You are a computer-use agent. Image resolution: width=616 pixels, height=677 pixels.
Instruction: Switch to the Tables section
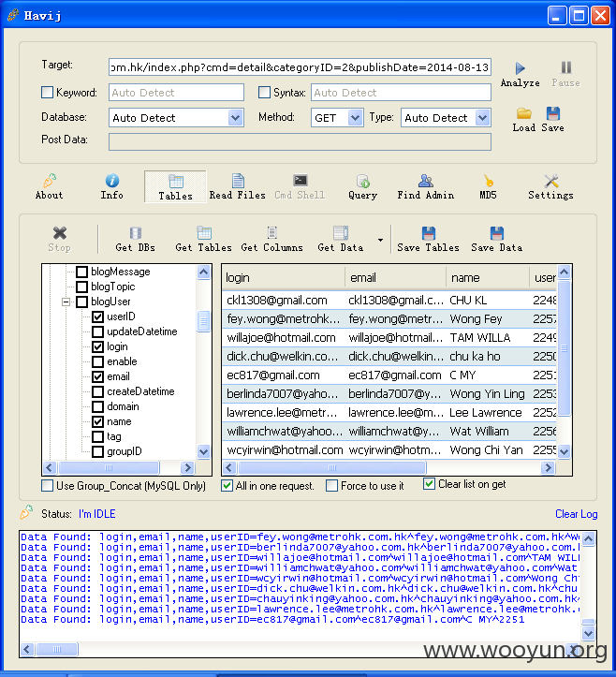[x=175, y=187]
